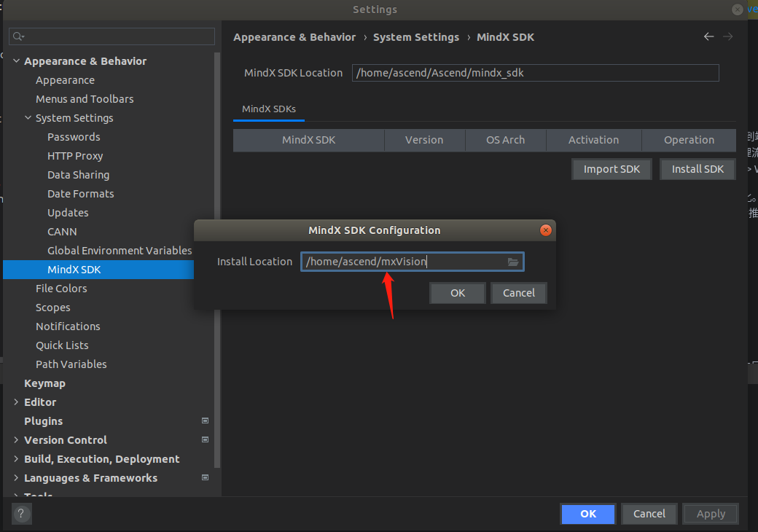The width and height of the screenshot is (758, 532).
Task: Open Path Variables settings
Action: click(71, 364)
